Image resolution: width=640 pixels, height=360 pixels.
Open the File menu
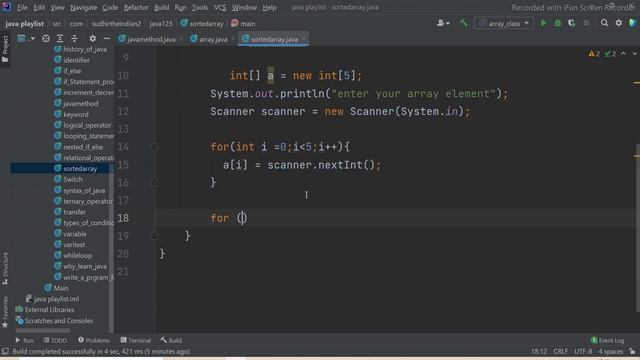[x=22, y=7]
